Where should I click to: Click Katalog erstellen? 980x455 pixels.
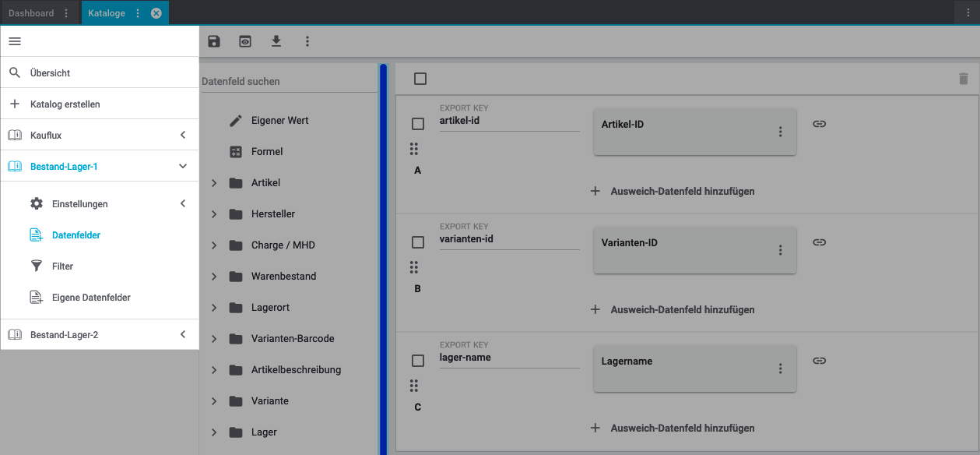[65, 104]
